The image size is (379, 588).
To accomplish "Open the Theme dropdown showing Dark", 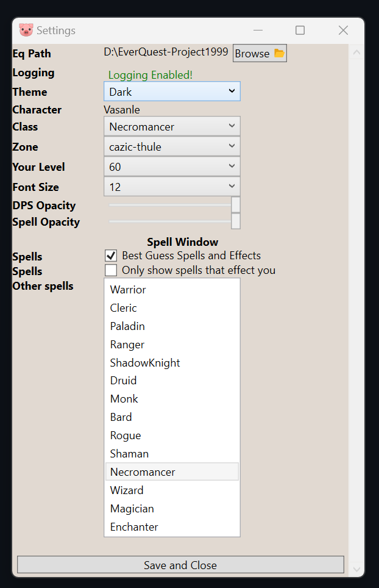I will [172, 91].
